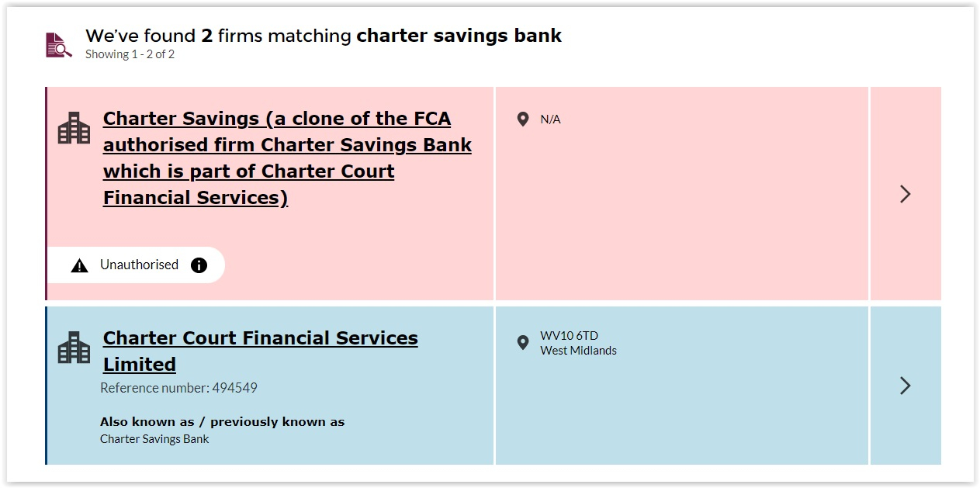Click the location pin next to WV10 6TD
980x488 pixels.
523,343
